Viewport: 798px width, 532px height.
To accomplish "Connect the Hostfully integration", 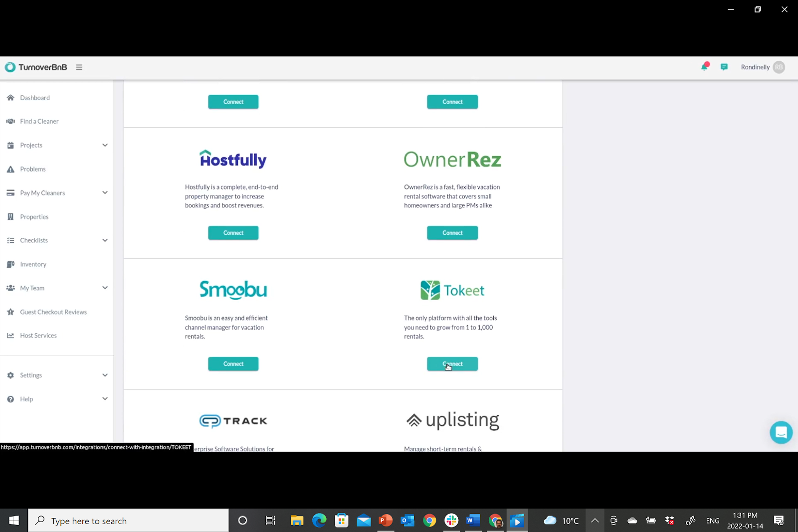I will pyautogui.click(x=233, y=233).
